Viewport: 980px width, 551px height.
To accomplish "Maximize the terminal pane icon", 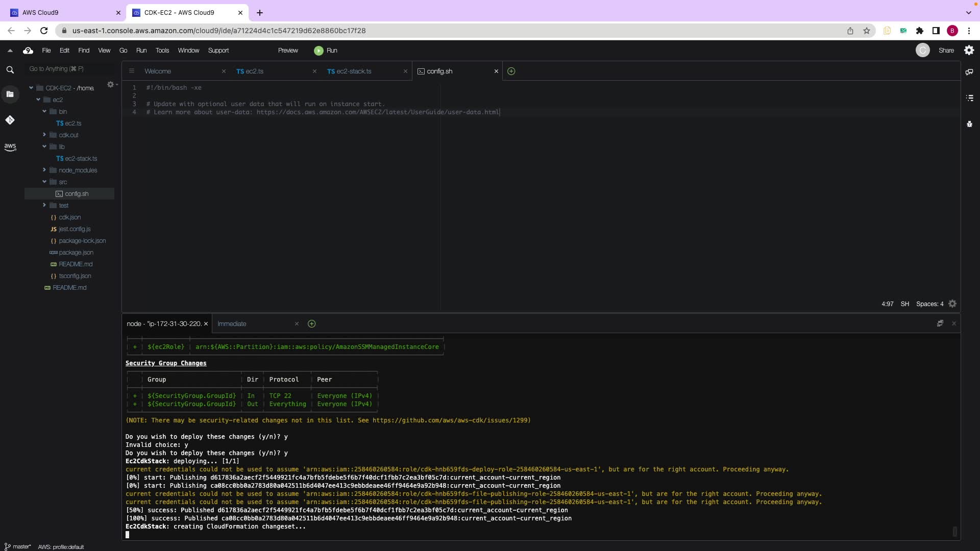I will [940, 323].
